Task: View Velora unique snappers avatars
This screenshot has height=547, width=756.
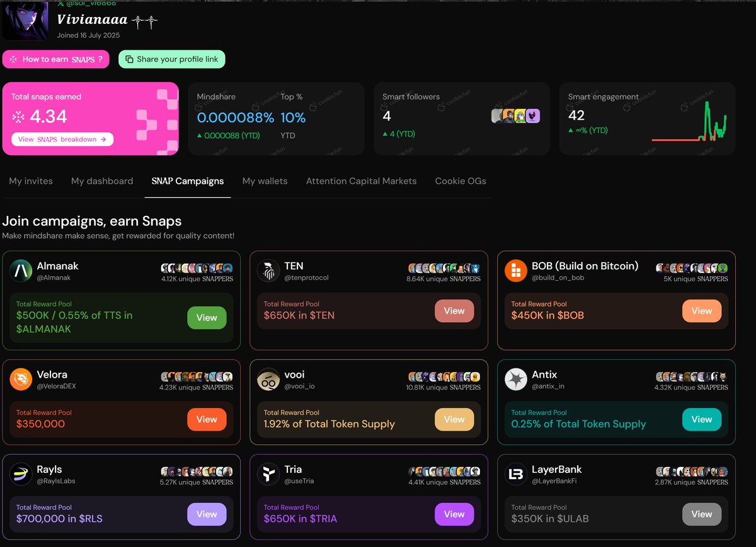Action: 197,376
